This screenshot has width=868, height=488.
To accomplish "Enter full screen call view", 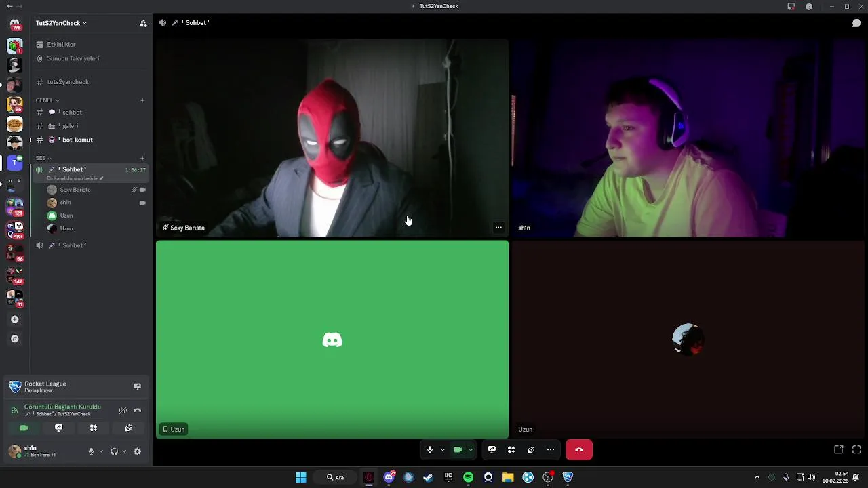I will (x=856, y=449).
